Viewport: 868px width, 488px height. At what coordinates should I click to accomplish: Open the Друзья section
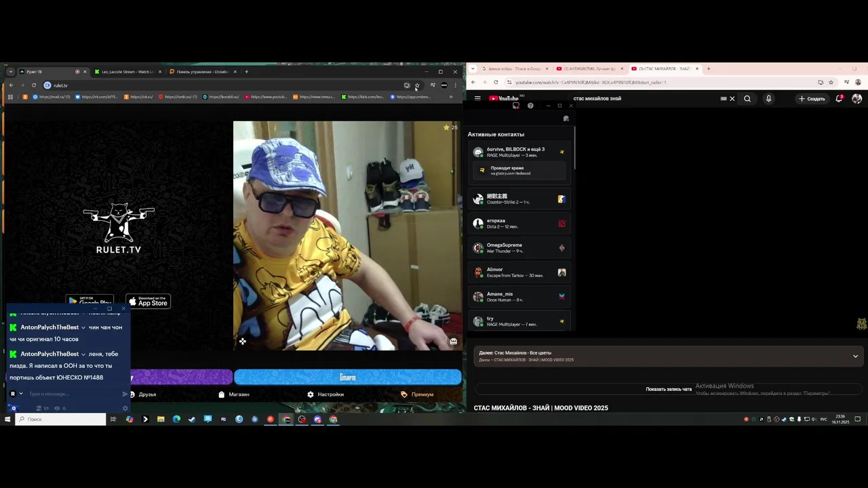(x=142, y=394)
